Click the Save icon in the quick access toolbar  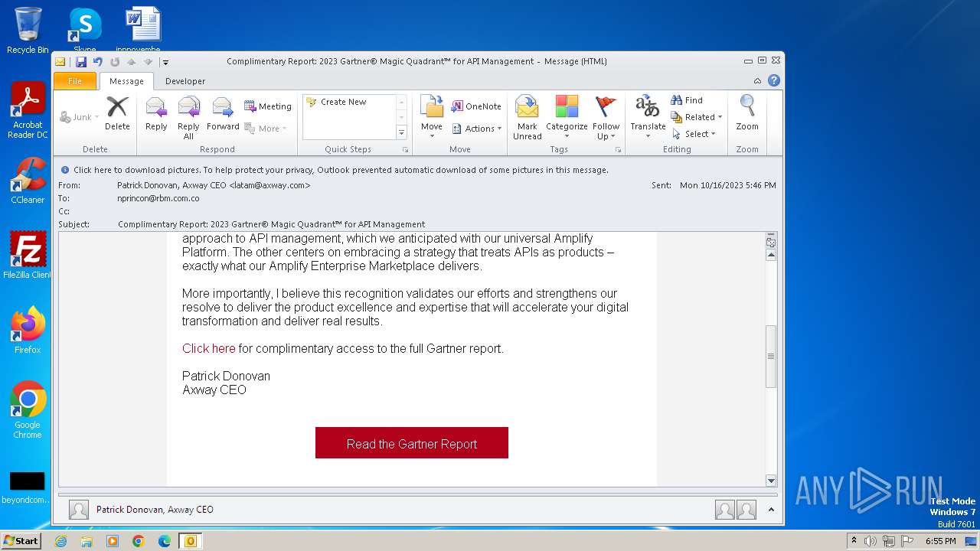point(80,62)
